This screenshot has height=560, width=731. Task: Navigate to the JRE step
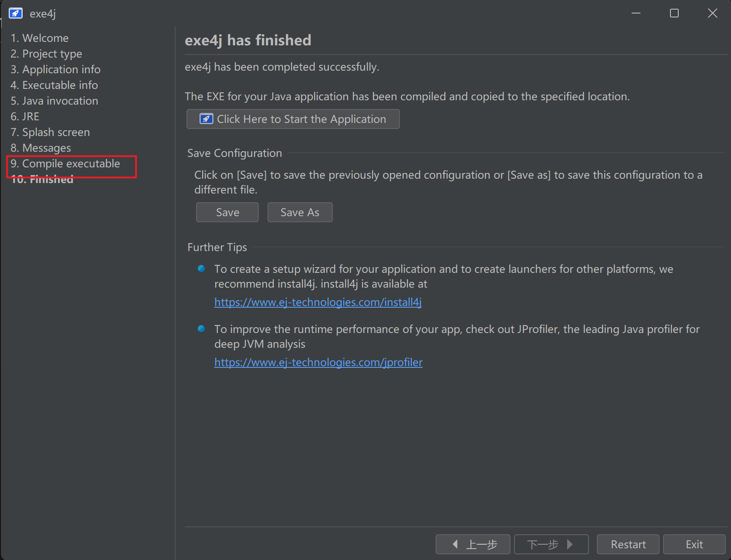pos(25,117)
